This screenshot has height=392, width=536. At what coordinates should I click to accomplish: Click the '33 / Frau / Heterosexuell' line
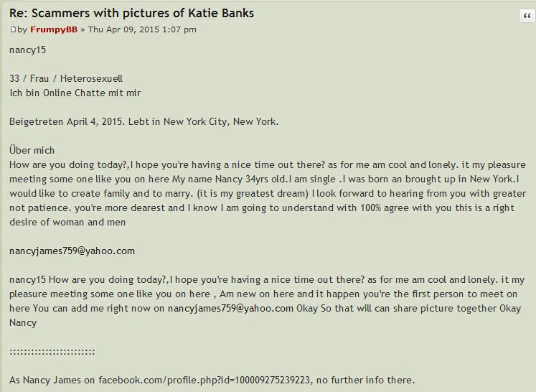point(66,79)
